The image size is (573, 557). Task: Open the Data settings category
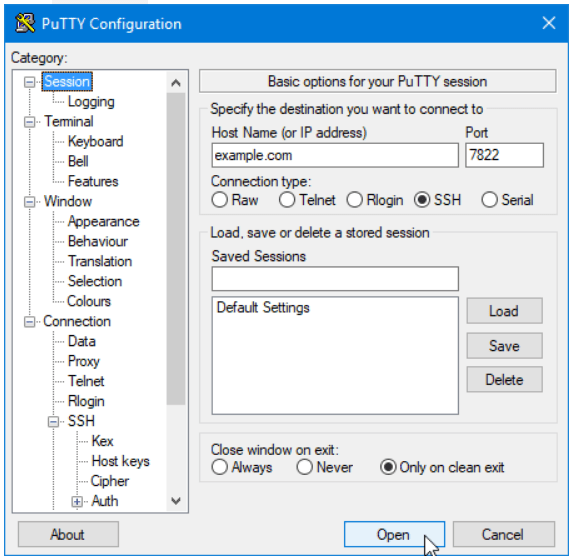pyautogui.click(x=81, y=341)
